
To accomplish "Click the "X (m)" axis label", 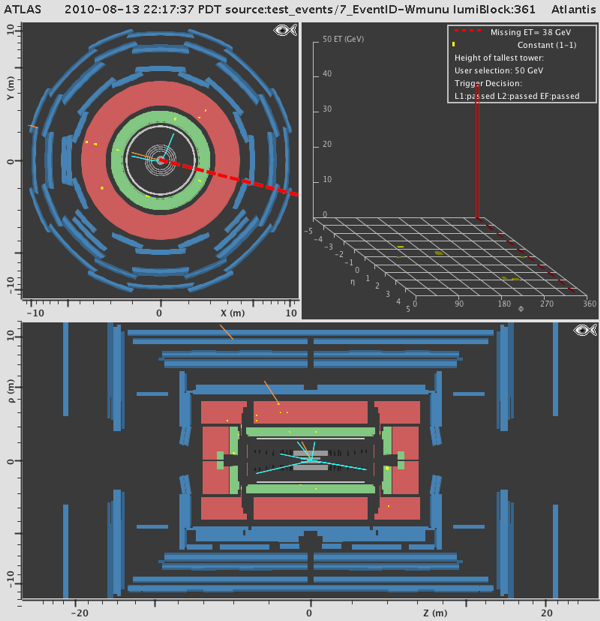I will point(232,313).
